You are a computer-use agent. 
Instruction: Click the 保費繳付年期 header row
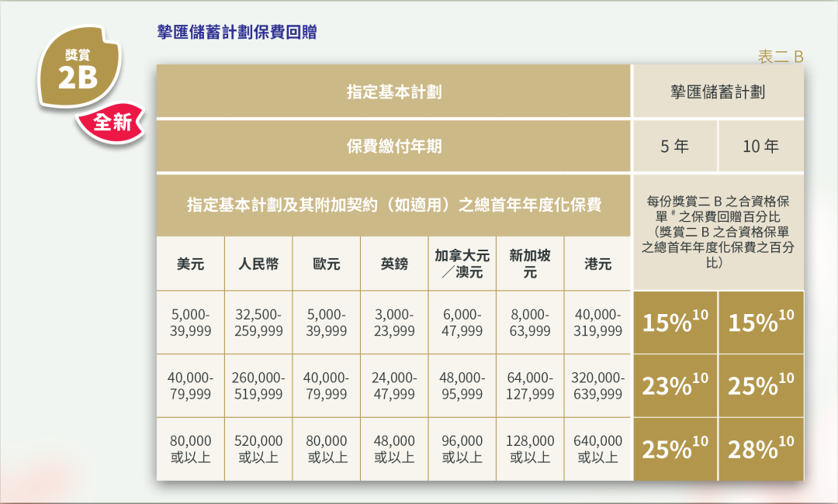click(393, 146)
